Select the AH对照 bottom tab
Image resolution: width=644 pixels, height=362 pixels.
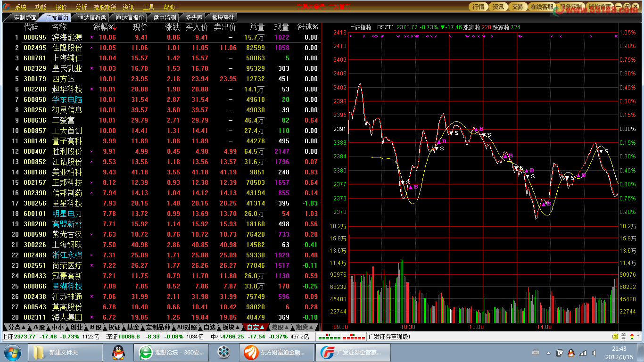(x=187, y=327)
